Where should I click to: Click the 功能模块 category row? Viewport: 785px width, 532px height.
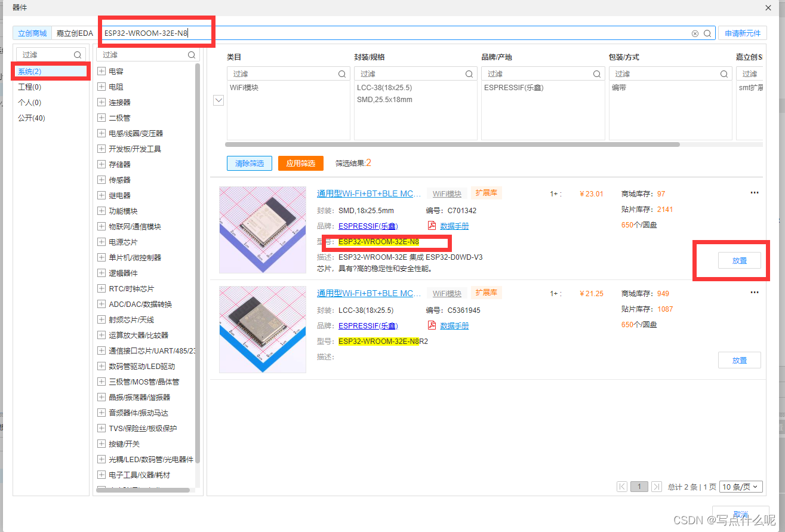pos(123,211)
